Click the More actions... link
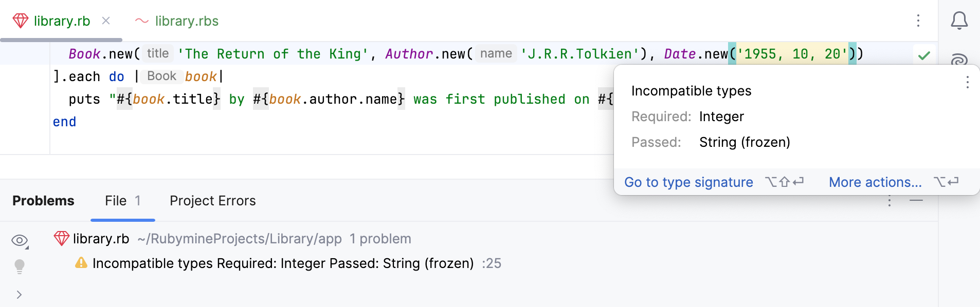Image resolution: width=980 pixels, height=307 pixels. click(875, 182)
